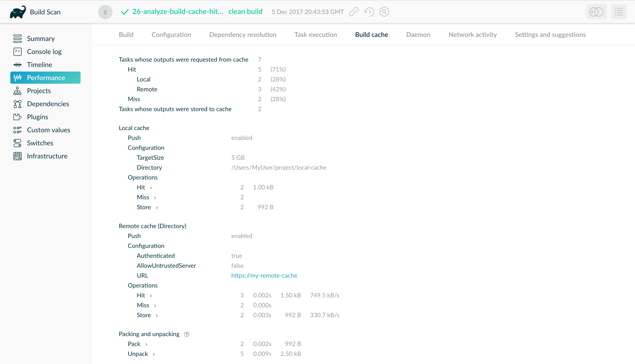The width and height of the screenshot is (635, 364).
Task: Open the Projects hierarchy icon
Action: [x=17, y=91]
